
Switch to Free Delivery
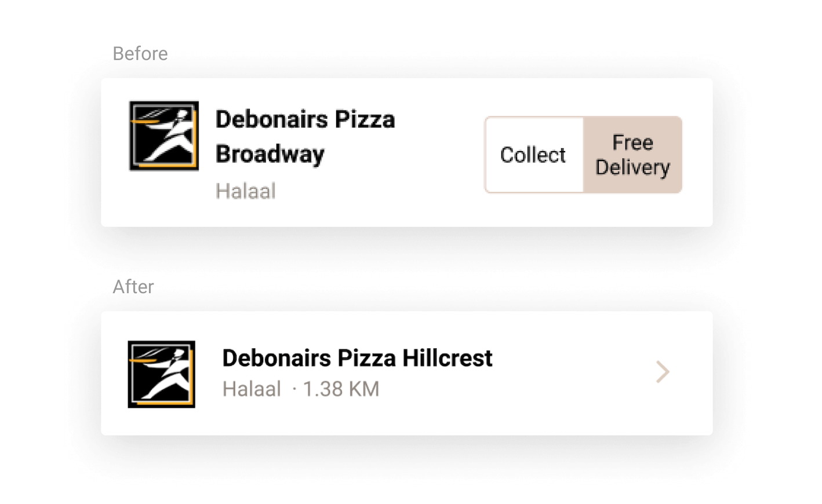[x=632, y=155]
